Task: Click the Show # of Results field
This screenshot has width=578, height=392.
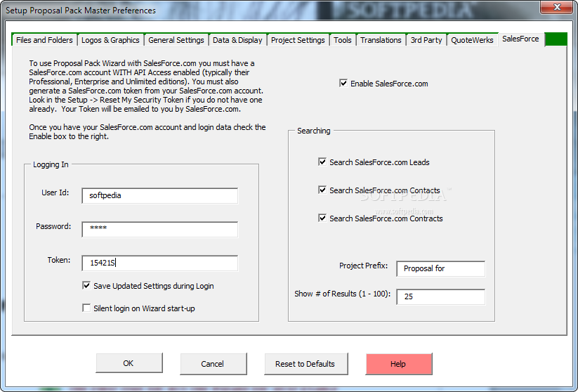Action: (440, 296)
